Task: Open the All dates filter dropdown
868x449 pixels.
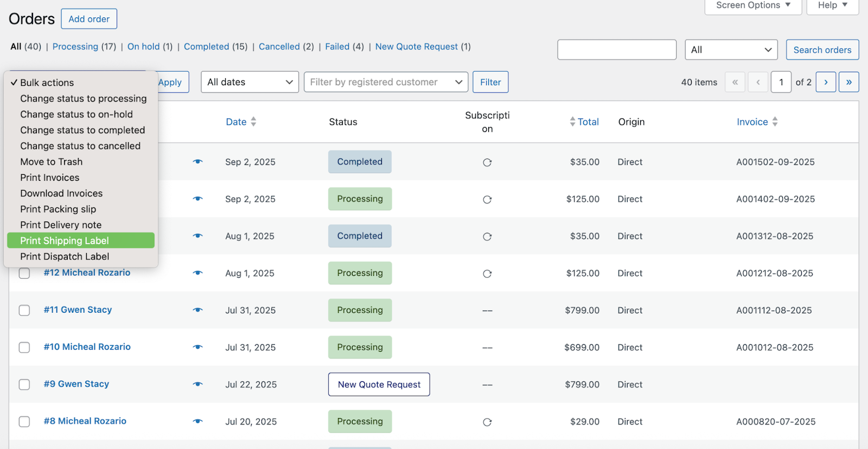Action: (x=250, y=82)
